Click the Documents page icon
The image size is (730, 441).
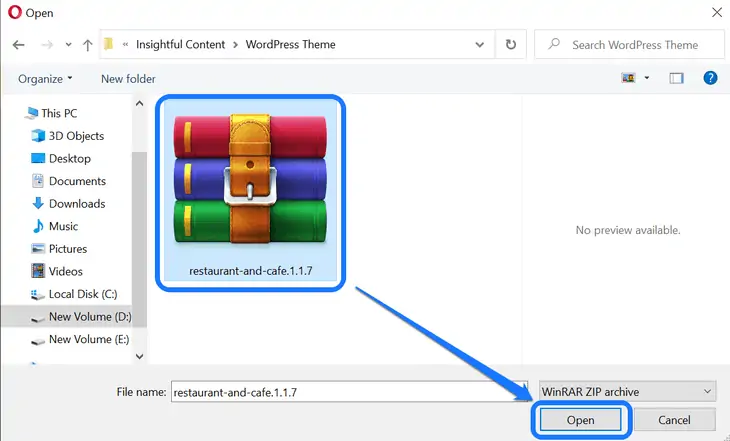[x=38, y=181]
